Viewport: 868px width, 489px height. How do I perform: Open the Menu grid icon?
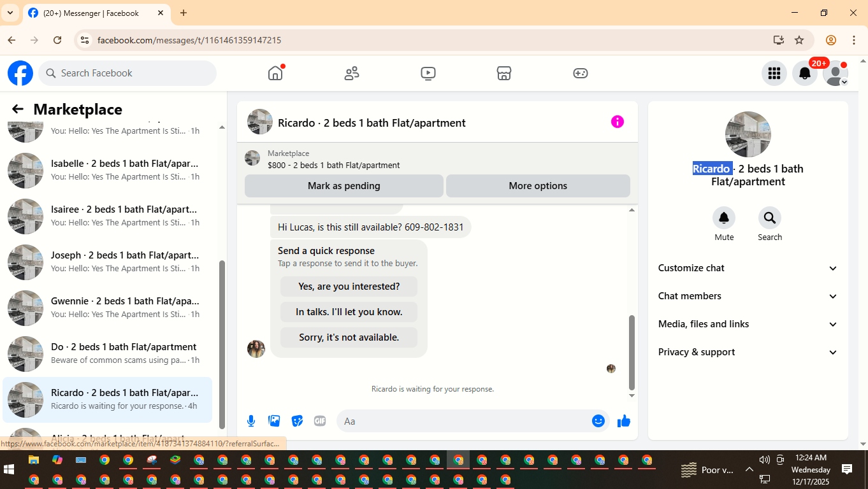pyautogui.click(x=774, y=73)
